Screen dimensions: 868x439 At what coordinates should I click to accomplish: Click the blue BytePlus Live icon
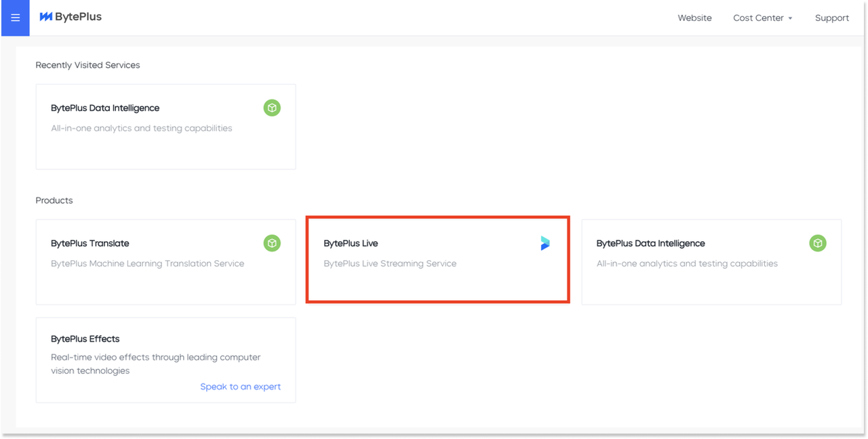(x=545, y=243)
